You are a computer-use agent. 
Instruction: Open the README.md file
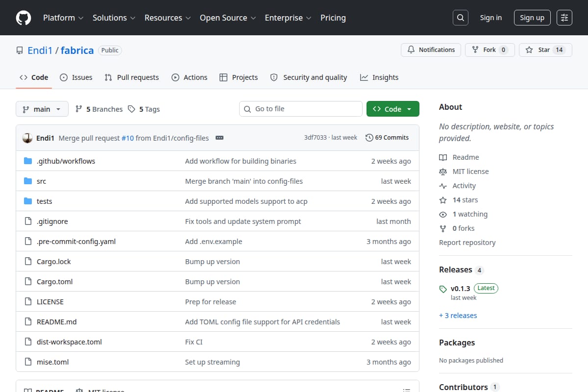coord(56,322)
